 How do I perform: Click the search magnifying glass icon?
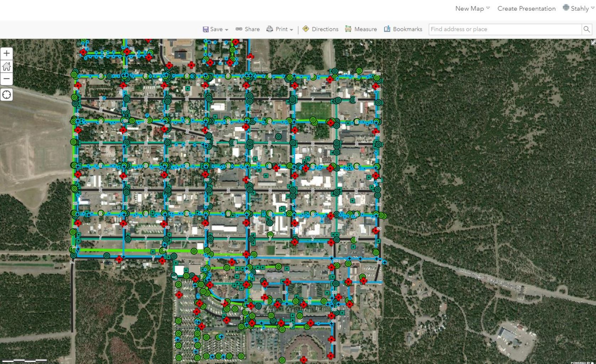586,29
